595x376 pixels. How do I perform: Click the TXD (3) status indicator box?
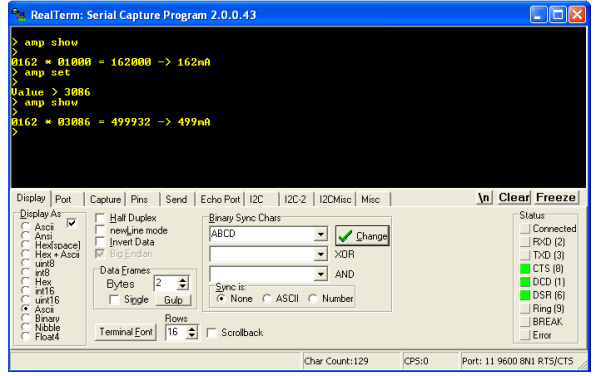[525, 255]
